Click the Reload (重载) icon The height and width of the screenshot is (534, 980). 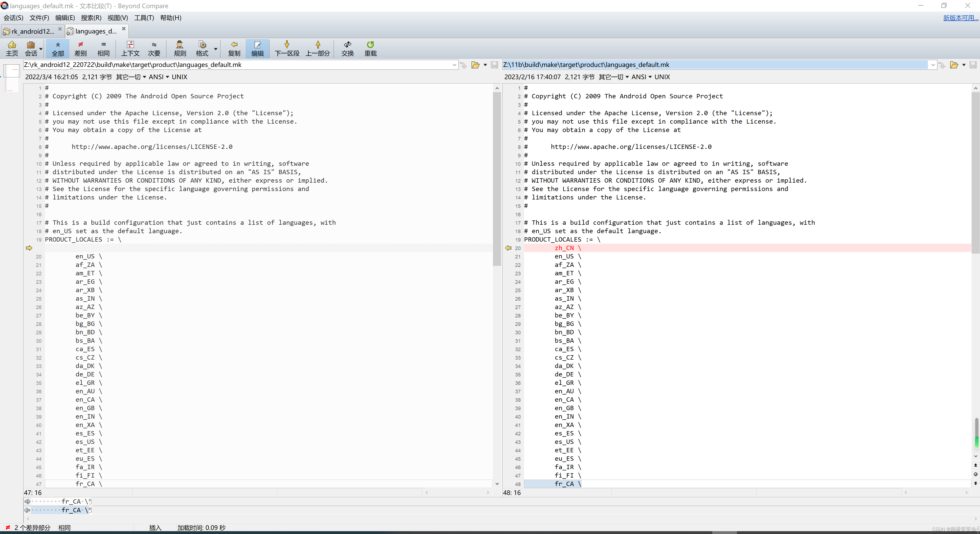pyautogui.click(x=370, y=48)
